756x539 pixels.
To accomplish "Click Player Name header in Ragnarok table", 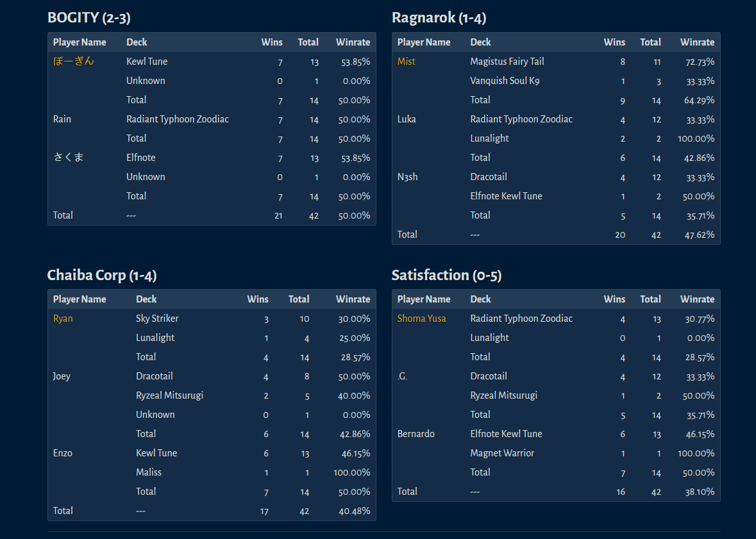I will [x=424, y=42].
